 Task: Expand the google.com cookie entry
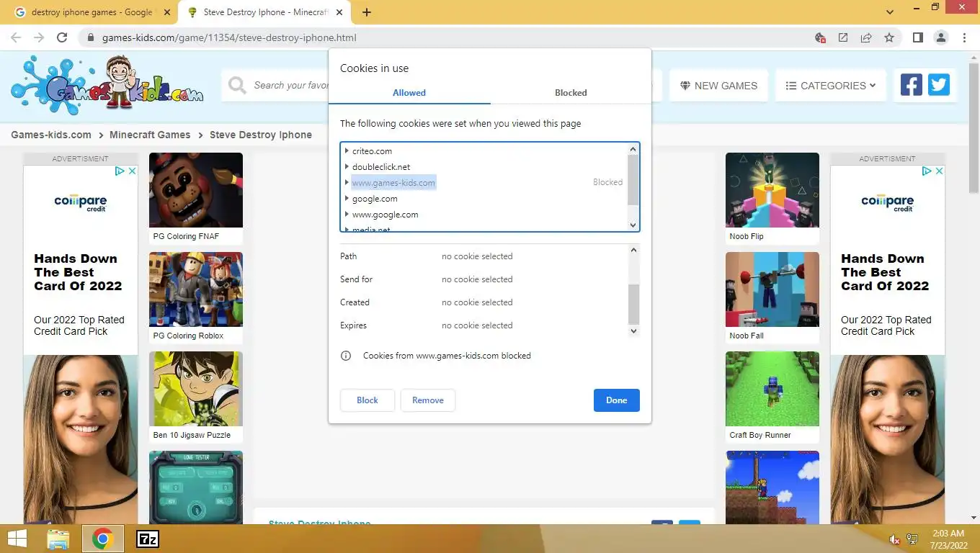pyautogui.click(x=347, y=198)
